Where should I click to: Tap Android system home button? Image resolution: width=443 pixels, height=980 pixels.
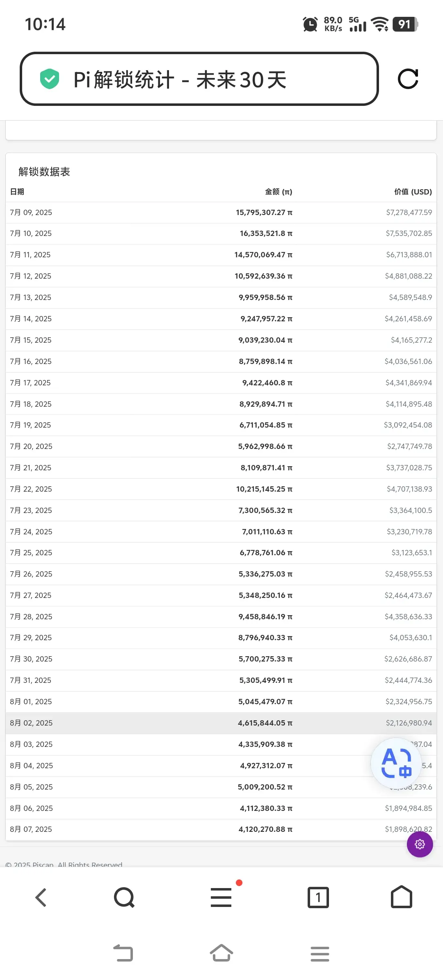tap(221, 953)
